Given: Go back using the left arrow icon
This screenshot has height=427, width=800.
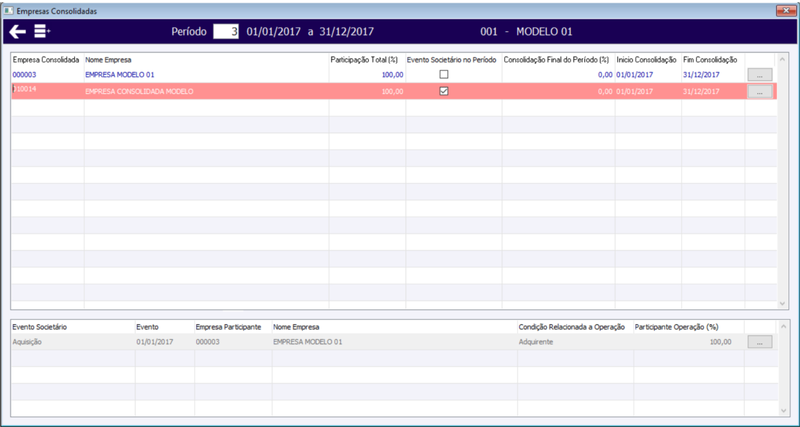Looking at the screenshot, I should (x=17, y=32).
